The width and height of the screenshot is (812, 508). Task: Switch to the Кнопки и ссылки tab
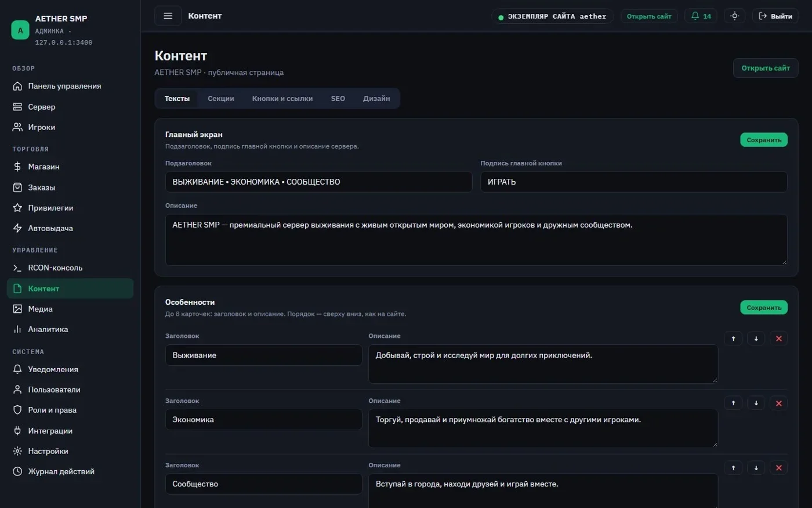pos(282,99)
